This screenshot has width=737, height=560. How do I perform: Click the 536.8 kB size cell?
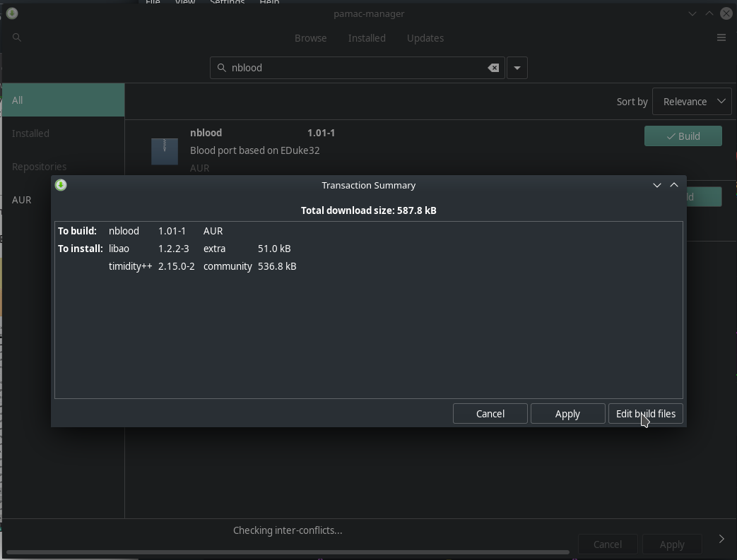277,266
